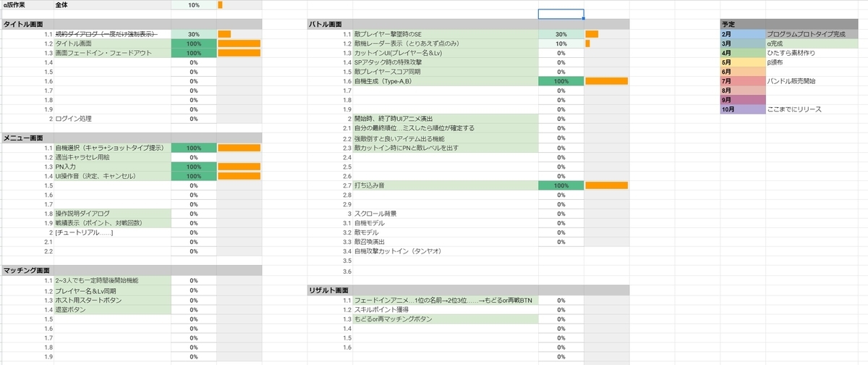Click the 'PN入力' cell

(112, 167)
